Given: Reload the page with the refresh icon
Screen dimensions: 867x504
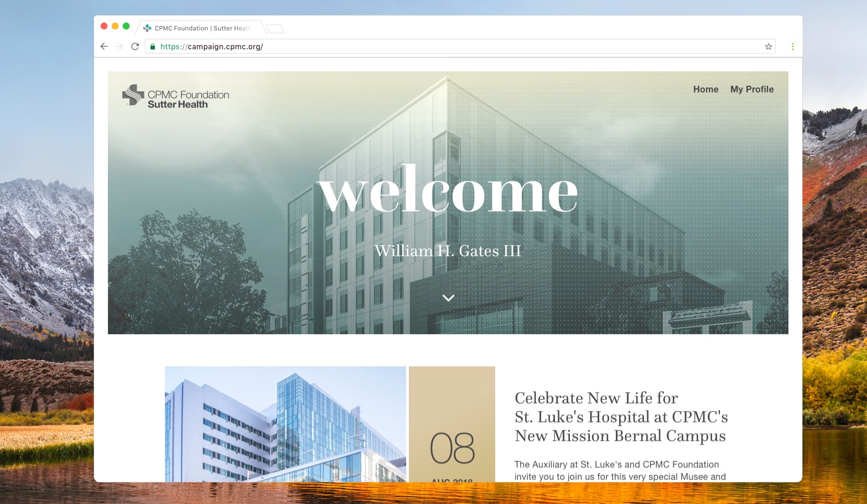Looking at the screenshot, I should (x=135, y=46).
